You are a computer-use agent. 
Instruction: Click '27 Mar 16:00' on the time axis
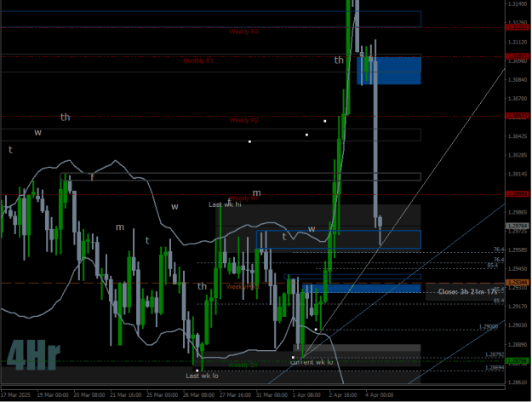pyautogui.click(x=235, y=395)
